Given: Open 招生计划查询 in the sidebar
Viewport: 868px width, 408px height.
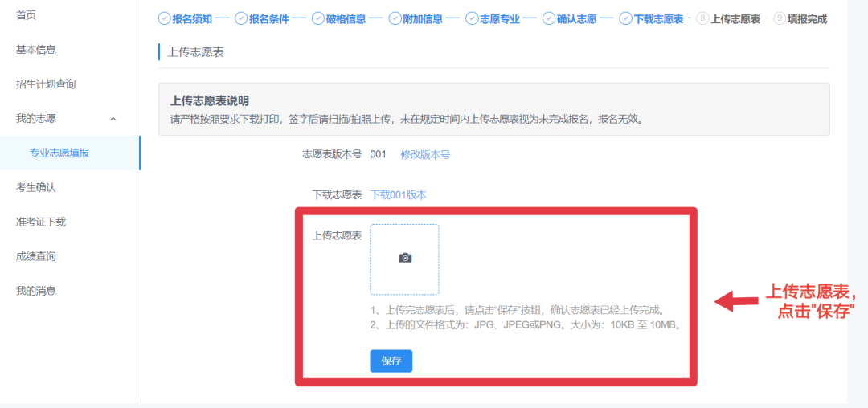Looking at the screenshot, I should pos(46,84).
